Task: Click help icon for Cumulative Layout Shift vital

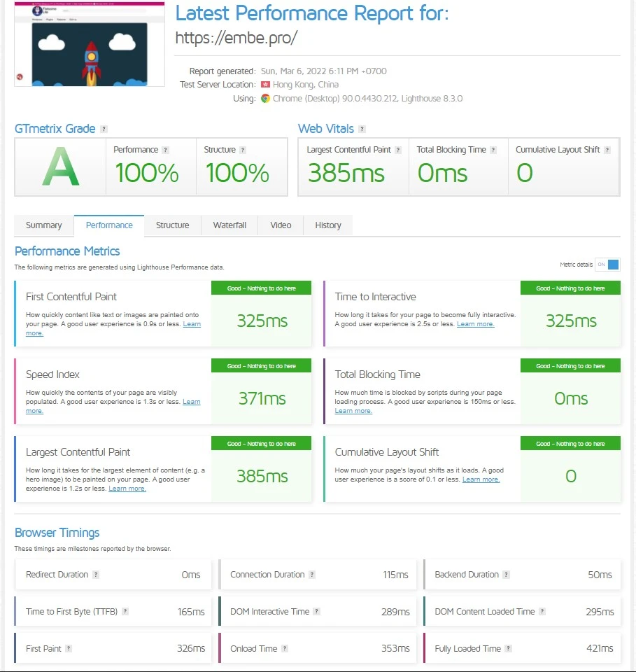Action: point(607,150)
